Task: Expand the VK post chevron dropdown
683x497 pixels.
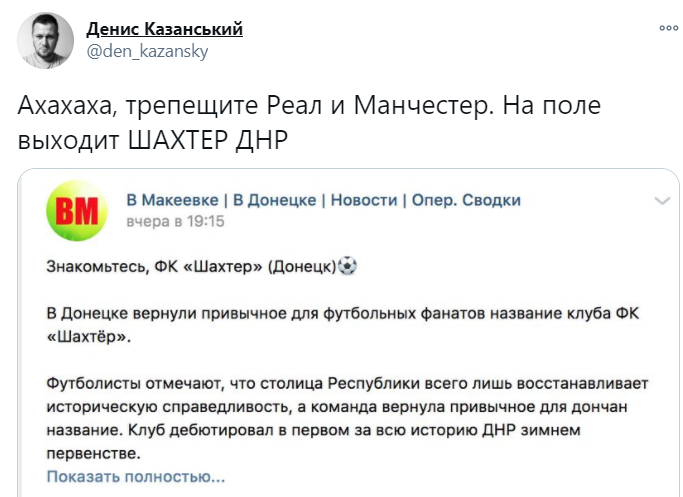Action: (662, 201)
